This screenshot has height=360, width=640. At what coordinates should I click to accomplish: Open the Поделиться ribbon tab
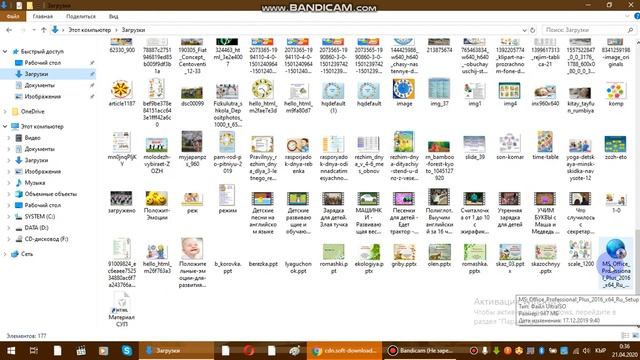[x=81, y=16]
